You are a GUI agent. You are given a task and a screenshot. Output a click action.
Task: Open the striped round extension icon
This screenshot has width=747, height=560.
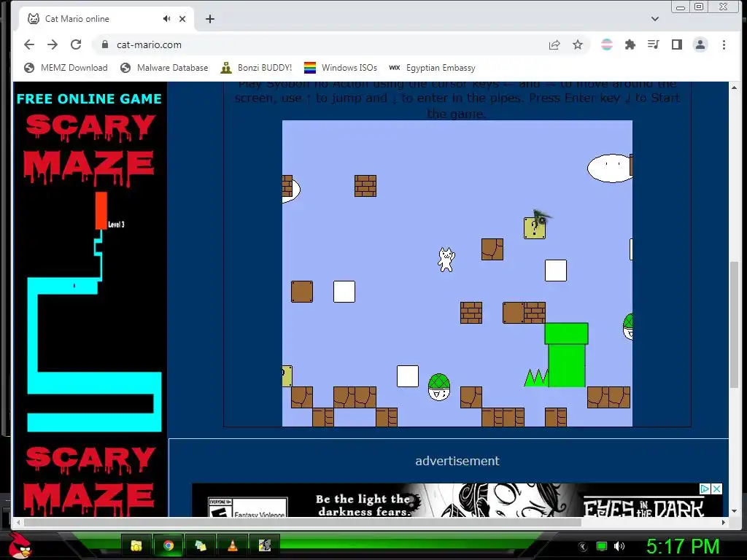[x=606, y=44]
